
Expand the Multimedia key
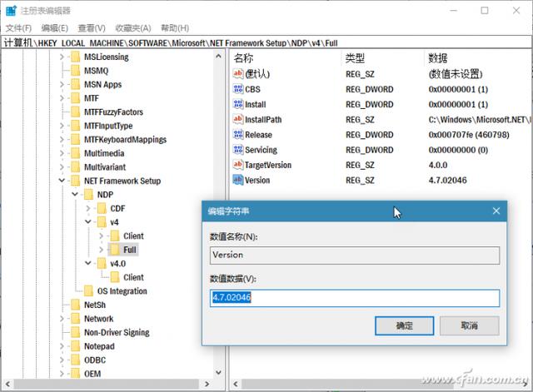tap(62, 153)
